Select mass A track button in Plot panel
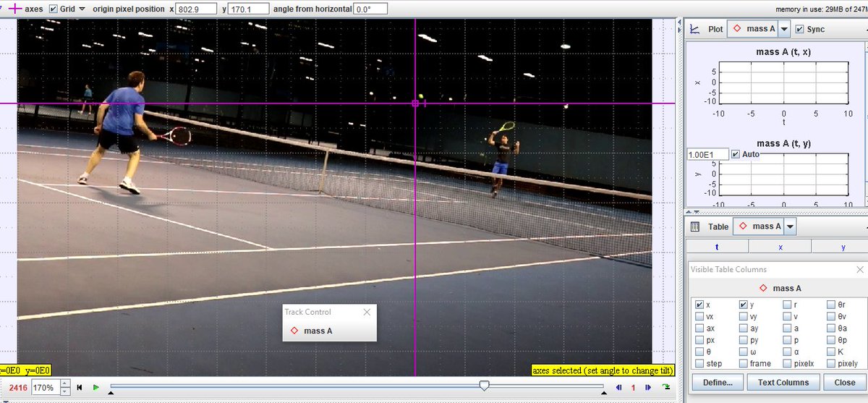The width and height of the screenshot is (868, 403). (753, 29)
